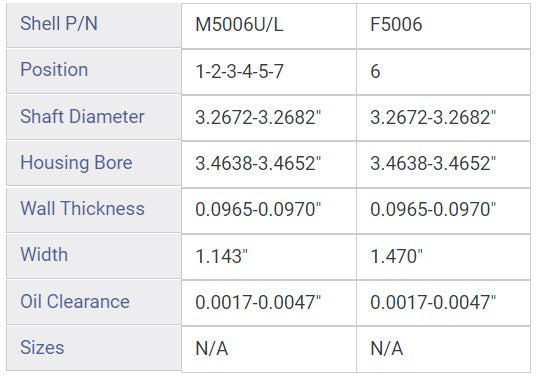Screen dimensions: 536x379
Task: Click the Shell P/N header cell
Action: pos(94,25)
